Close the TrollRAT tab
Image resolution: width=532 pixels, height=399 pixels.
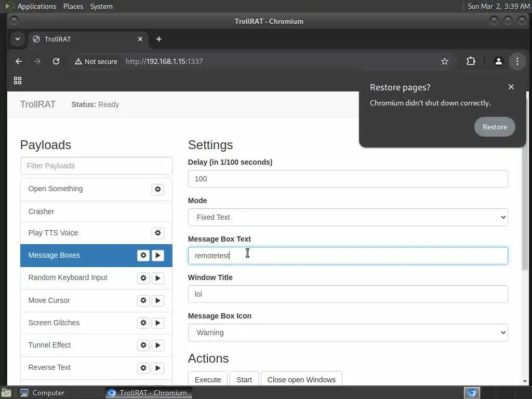tap(140, 39)
